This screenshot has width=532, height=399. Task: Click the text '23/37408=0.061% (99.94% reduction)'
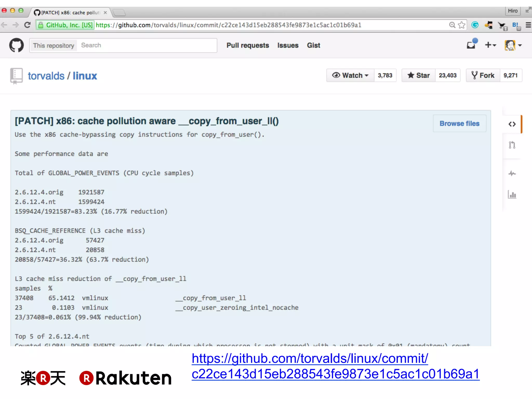pos(78,317)
